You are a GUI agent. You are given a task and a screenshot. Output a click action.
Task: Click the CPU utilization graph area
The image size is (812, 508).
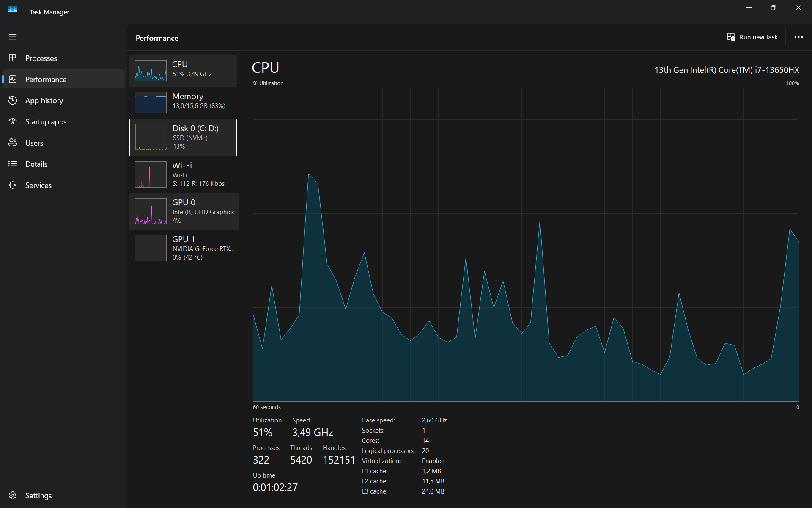pyautogui.click(x=526, y=245)
